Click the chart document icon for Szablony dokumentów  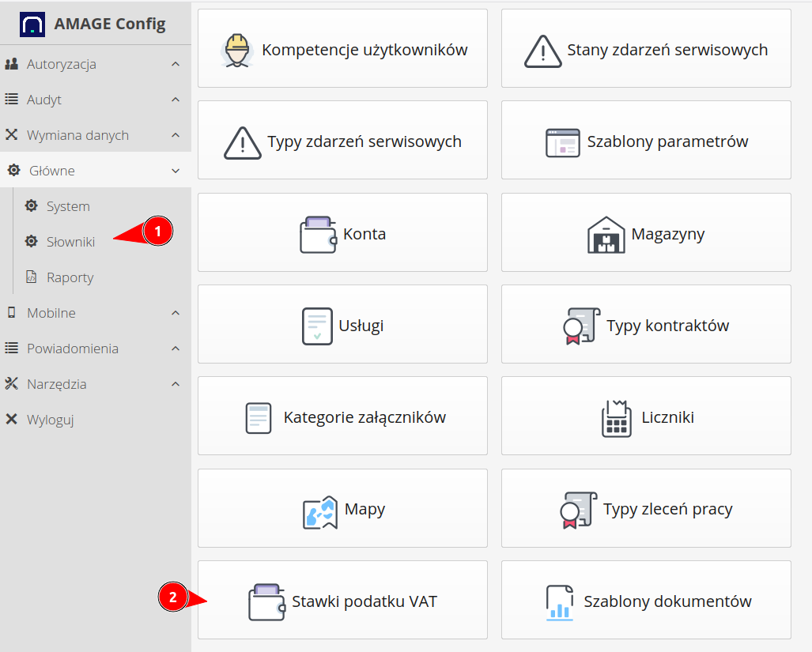click(560, 602)
